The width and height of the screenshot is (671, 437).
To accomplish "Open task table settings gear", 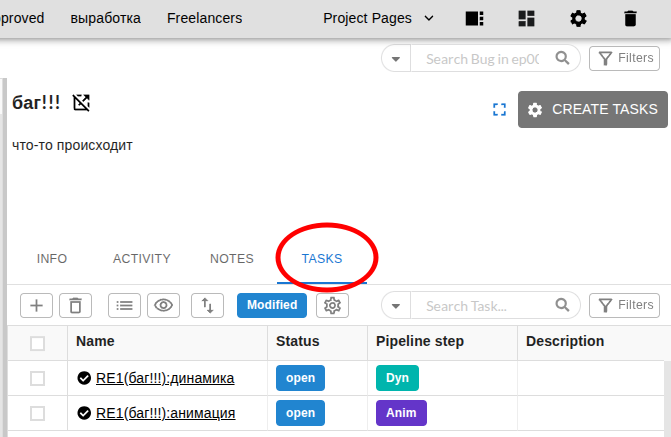I will (332, 306).
